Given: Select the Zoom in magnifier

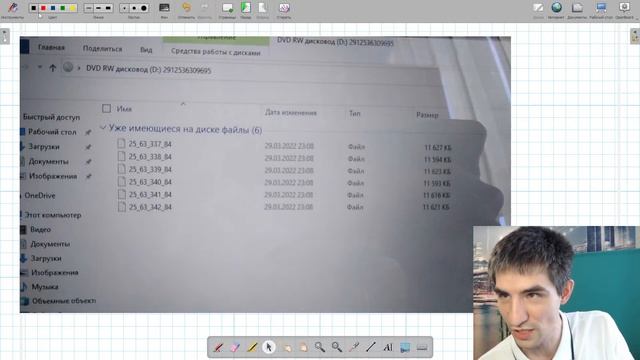Looking at the screenshot, I should click(320, 347).
